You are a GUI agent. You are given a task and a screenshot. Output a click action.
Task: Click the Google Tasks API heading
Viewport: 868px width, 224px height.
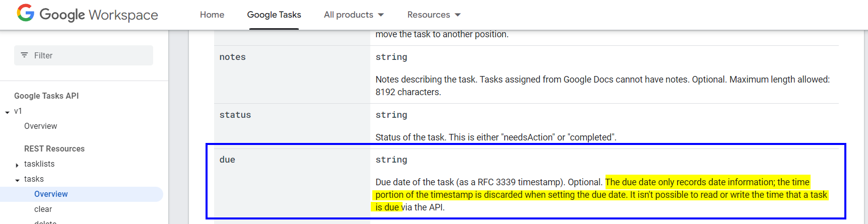coord(46,96)
